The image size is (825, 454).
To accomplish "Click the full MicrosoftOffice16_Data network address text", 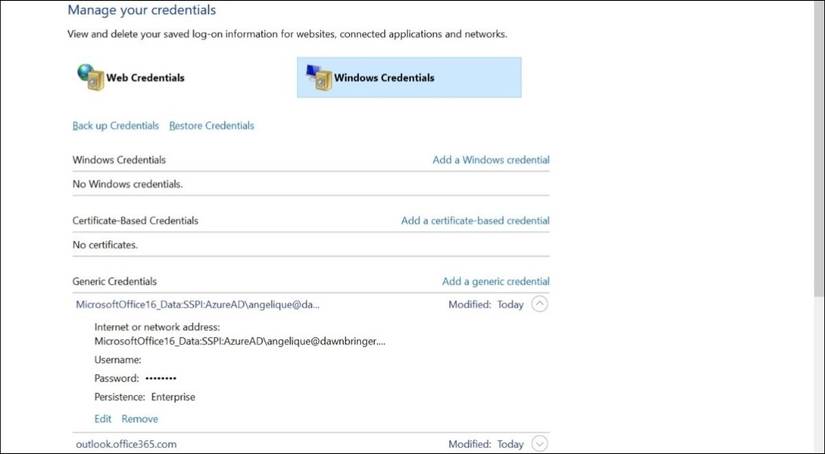I will 240,341.
